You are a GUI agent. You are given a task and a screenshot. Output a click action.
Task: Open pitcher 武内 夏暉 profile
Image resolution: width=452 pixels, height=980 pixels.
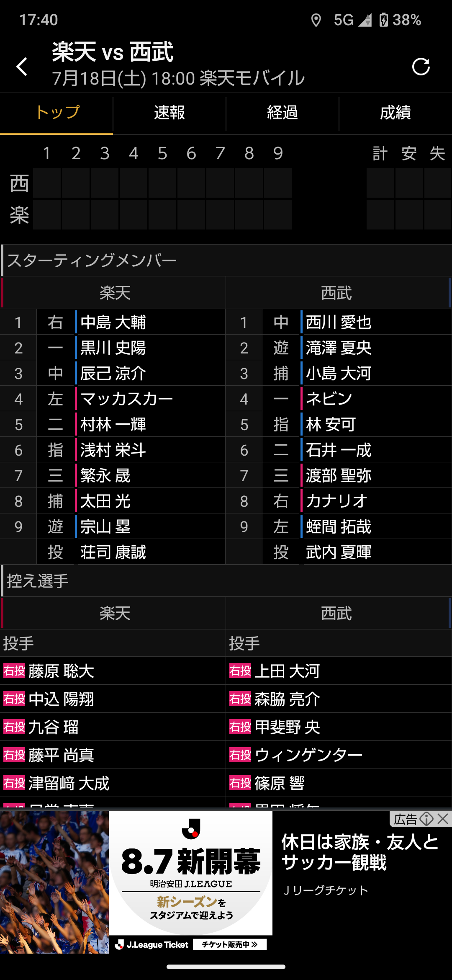(x=339, y=552)
